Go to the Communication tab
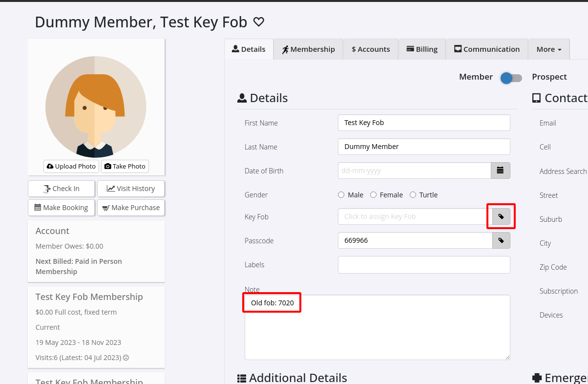Screen dimensions: 588x384 click(x=486, y=49)
